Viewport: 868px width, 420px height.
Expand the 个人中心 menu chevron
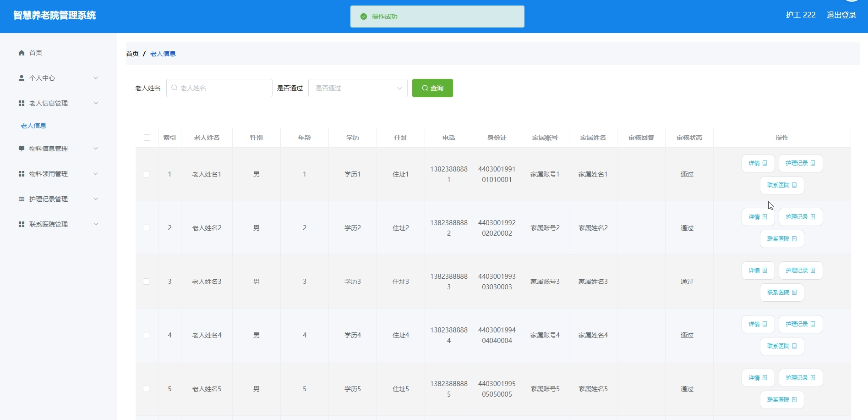coord(96,78)
